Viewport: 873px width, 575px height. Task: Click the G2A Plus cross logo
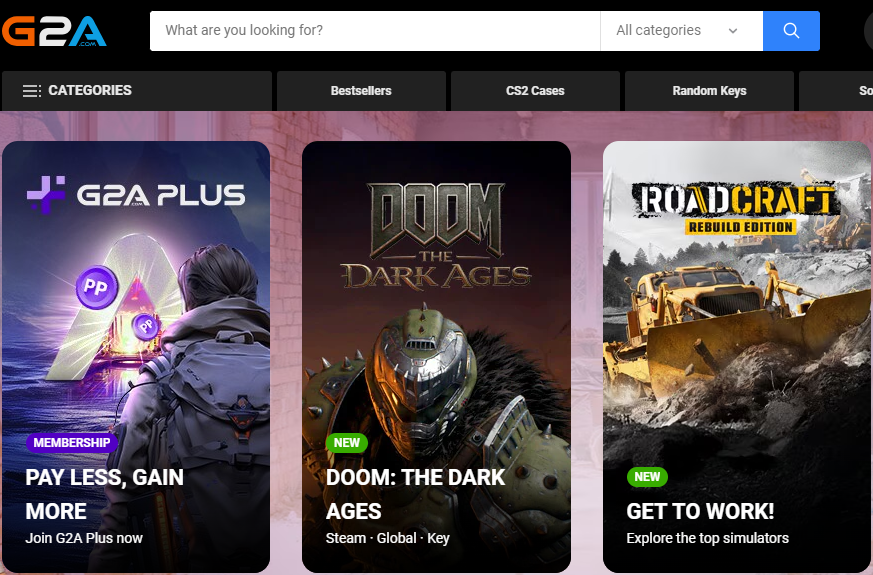(46, 194)
